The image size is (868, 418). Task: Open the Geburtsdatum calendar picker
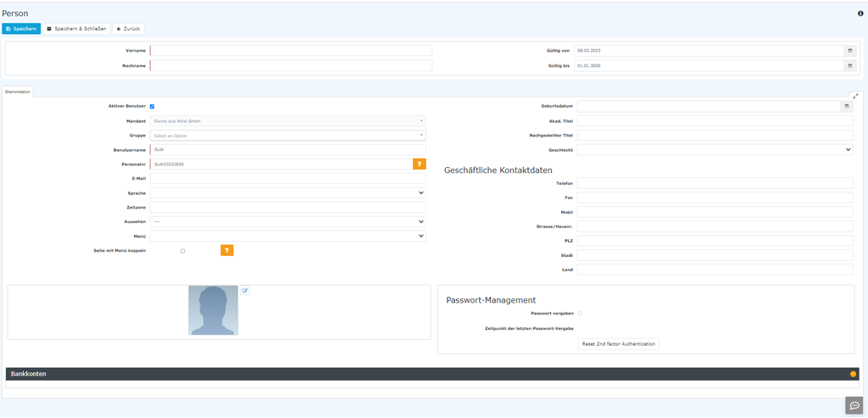point(846,107)
